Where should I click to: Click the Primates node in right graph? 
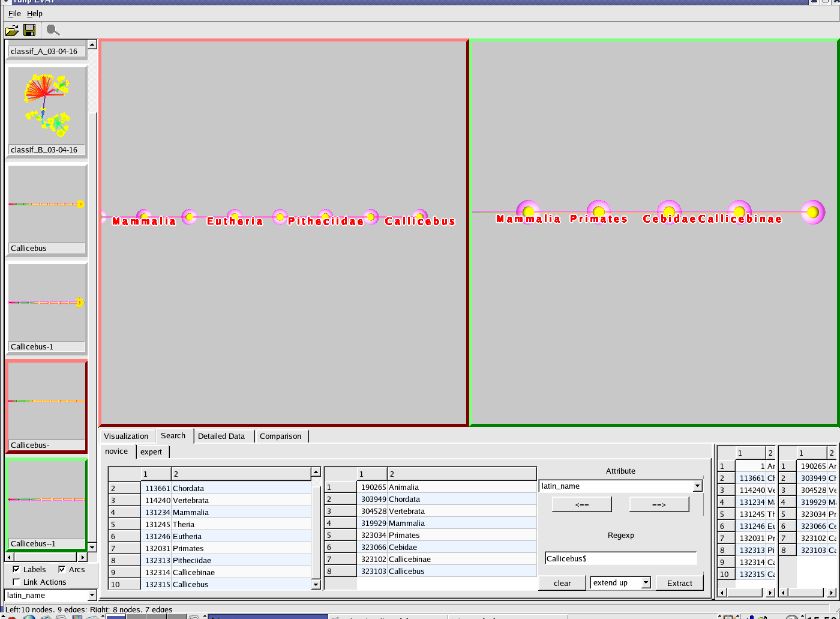[598, 211]
